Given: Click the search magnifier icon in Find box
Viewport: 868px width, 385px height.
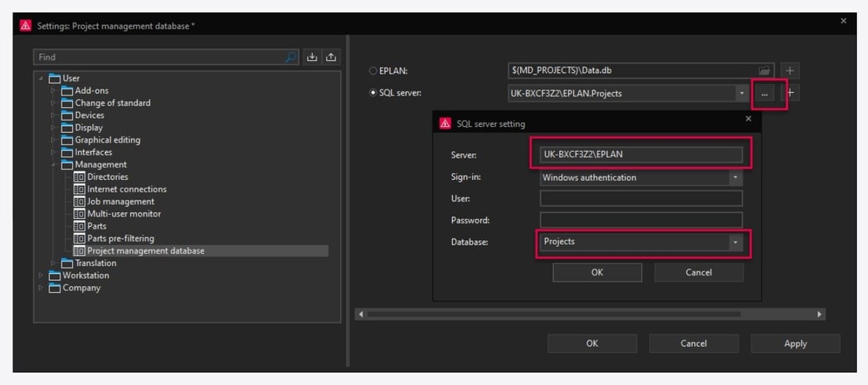Looking at the screenshot, I should (291, 57).
